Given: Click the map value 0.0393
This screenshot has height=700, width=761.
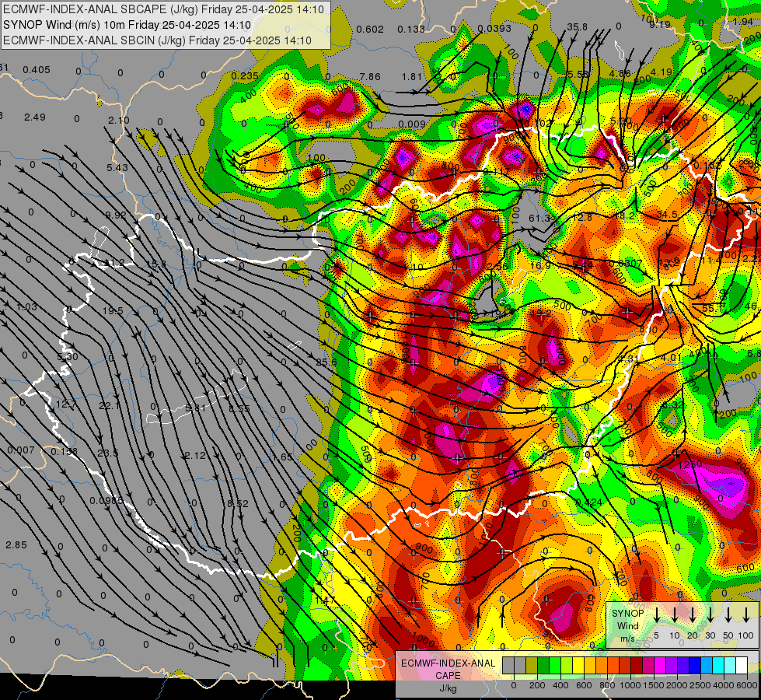Looking at the screenshot, I should (x=494, y=29).
